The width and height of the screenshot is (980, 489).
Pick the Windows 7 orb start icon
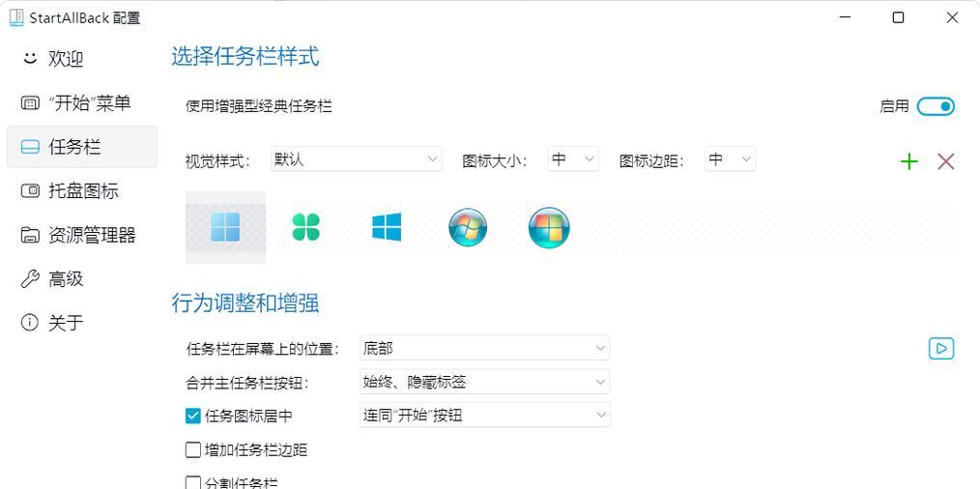(x=468, y=227)
